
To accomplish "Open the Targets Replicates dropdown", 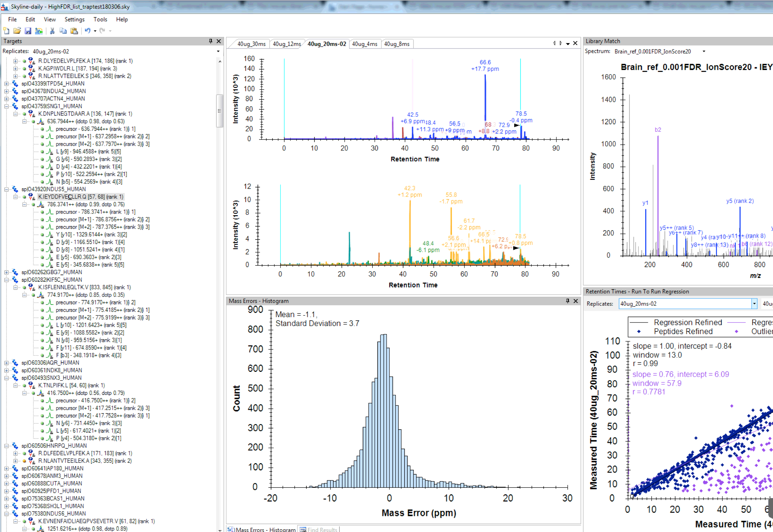I will [218, 51].
